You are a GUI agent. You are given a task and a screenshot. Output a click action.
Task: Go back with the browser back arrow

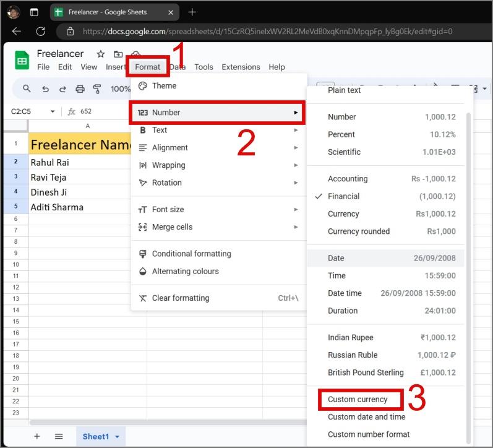tap(16, 31)
